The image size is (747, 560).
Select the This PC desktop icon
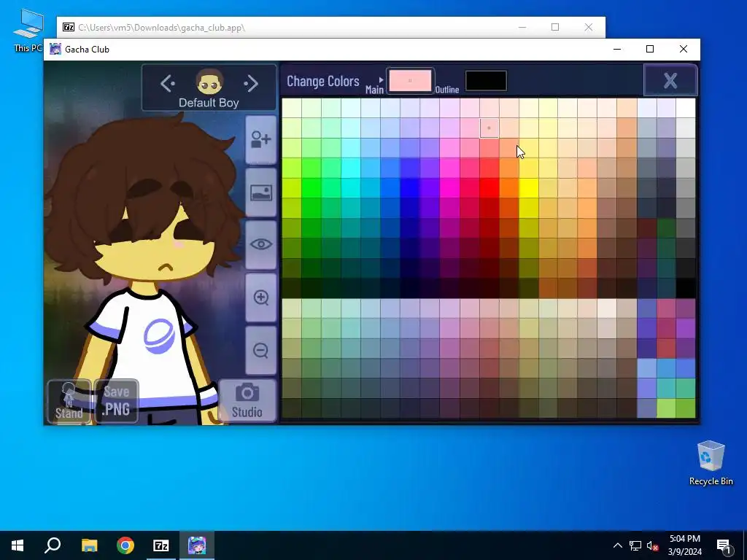(x=28, y=31)
